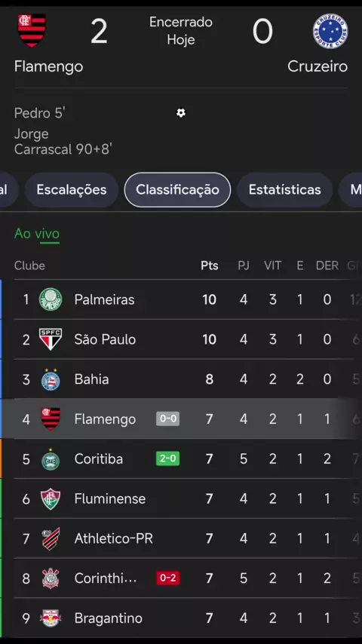Tap the Athletico-PR club logo

[x=51, y=538]
